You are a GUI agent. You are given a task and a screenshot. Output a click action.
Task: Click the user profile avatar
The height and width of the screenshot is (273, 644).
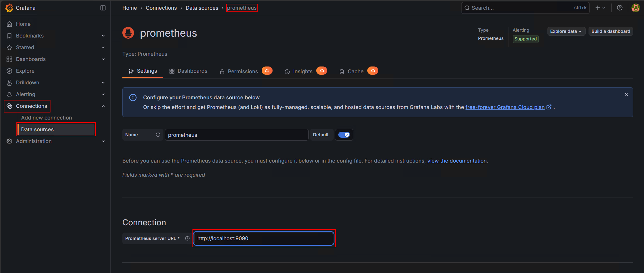[635, 8]
